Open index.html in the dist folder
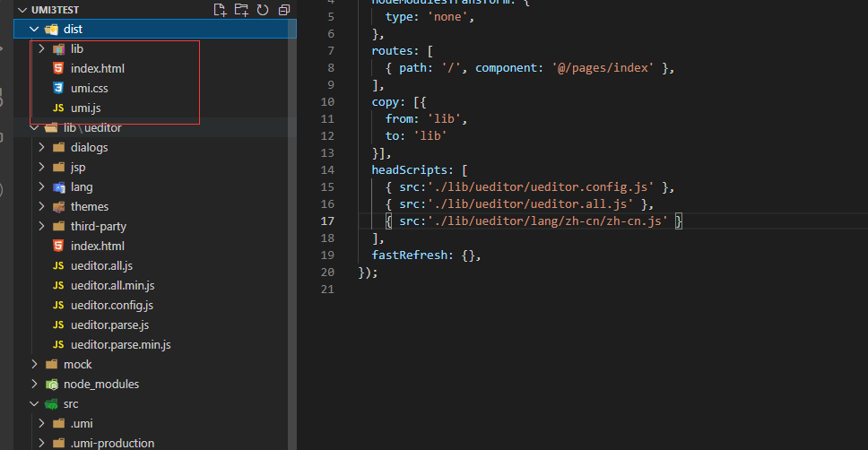Screen dimensions: 868x450 coord(98,69)
